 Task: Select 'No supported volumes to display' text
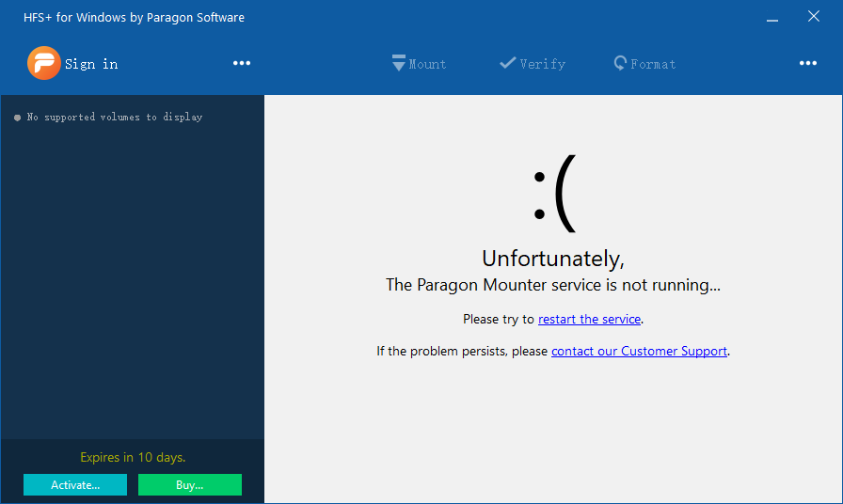pyautogui.click(x=115, y=118)
